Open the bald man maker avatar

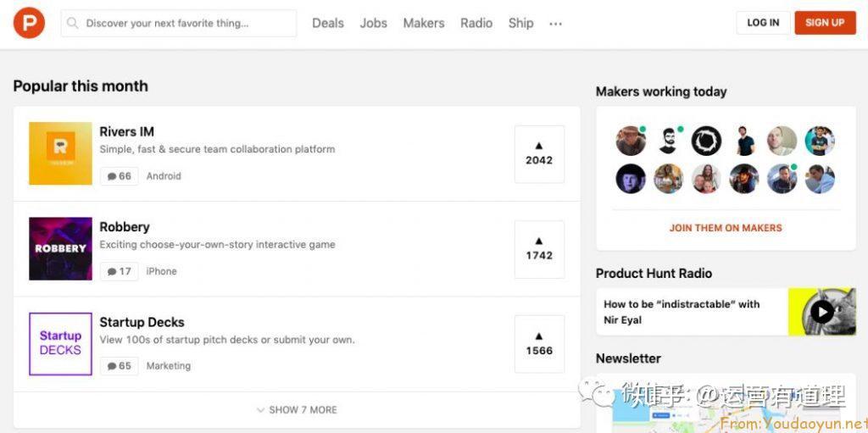(x=782, y=141)
